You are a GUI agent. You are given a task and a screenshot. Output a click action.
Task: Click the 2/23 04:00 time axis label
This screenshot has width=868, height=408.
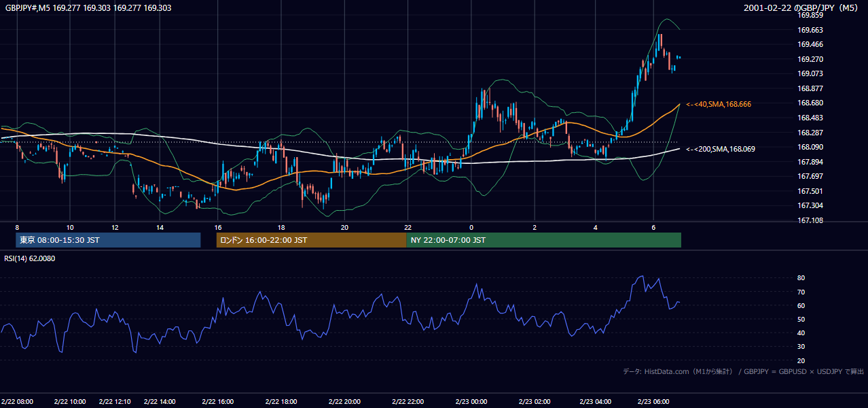(596, 402)
